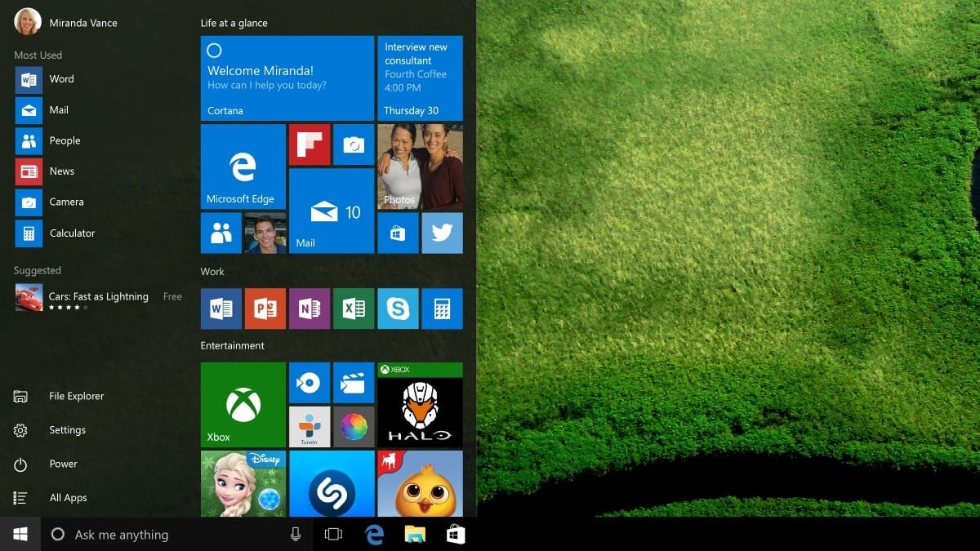Launch the Twitter tile
Image resolution: width=980 pixels, height=551 pixels.
pos(442,233)
